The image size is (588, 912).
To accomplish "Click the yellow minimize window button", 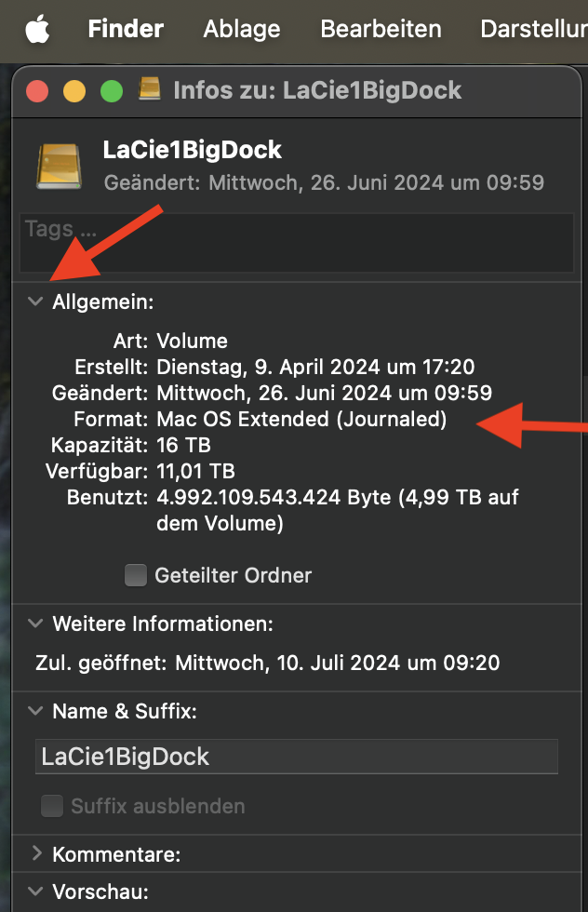I will point(73,91).
